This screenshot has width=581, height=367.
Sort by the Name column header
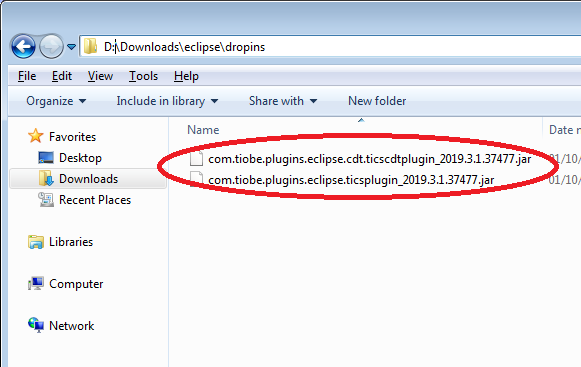coord(203,130)
